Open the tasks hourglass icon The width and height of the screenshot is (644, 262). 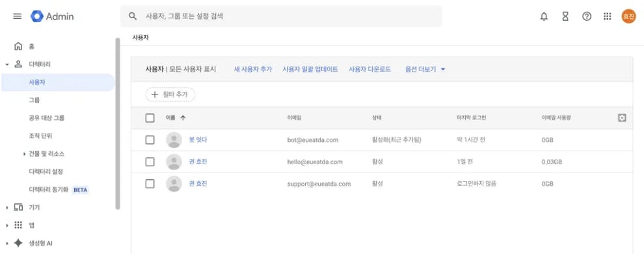point(565,16)
